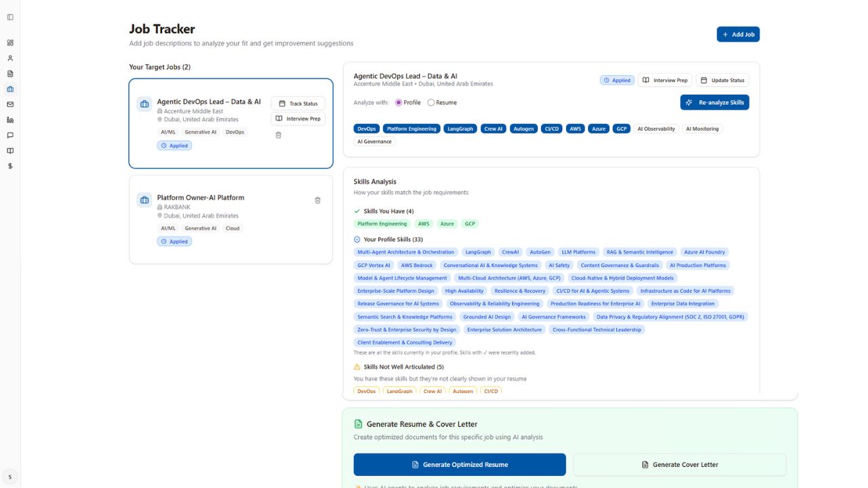
Task: Open the envelope mail icon in sidebar
Action: tap(10, 104)
